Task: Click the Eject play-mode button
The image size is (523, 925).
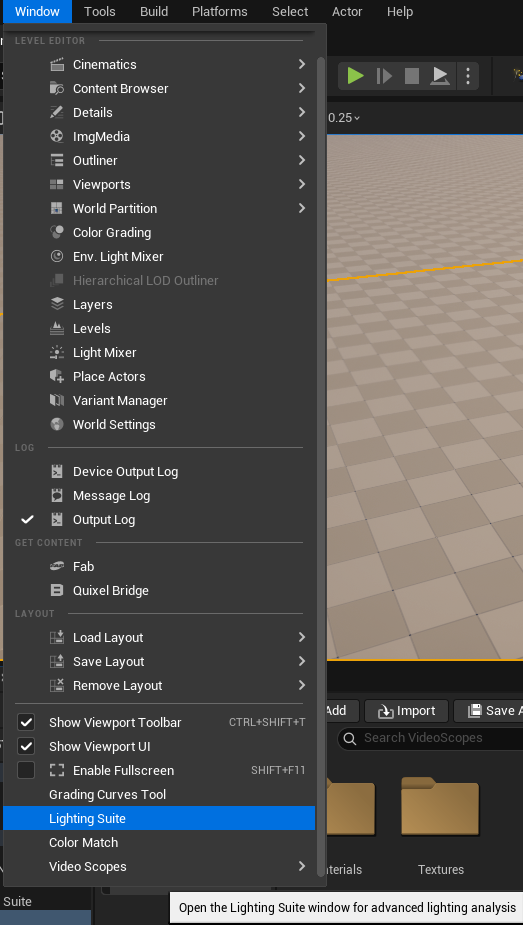Action: 440,76
